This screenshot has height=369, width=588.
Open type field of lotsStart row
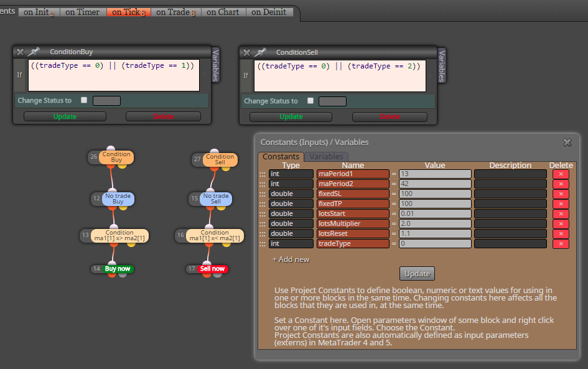tap(291, 214)
